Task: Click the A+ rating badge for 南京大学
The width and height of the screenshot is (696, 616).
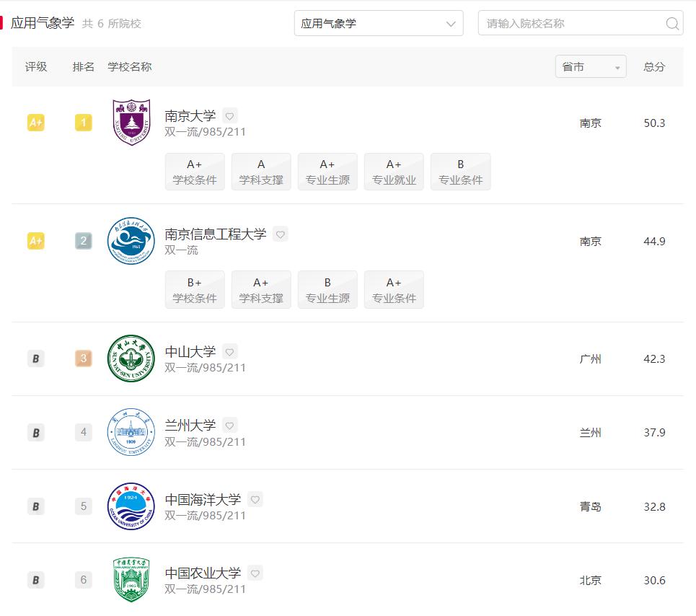Action: [x=36, y=123]
